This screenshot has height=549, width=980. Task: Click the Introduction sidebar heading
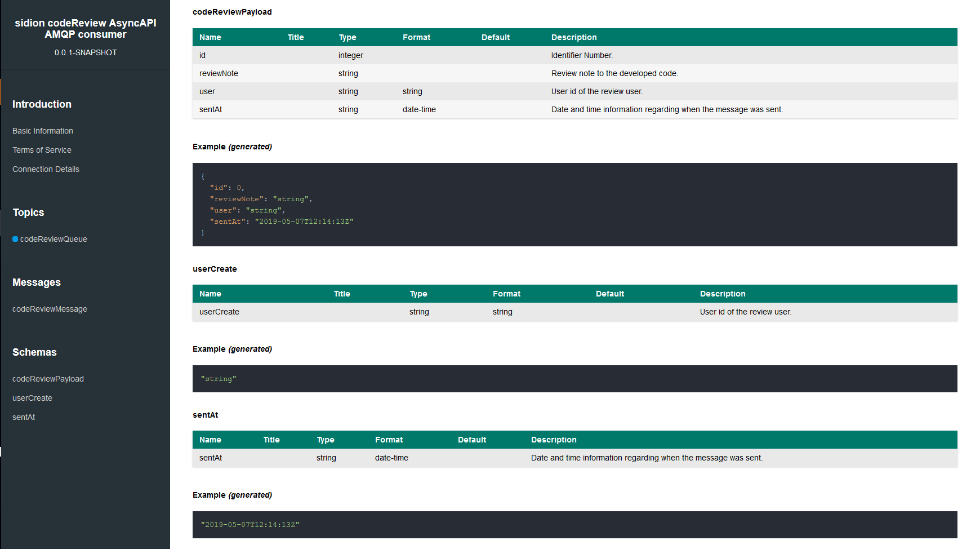pos(42,104)
